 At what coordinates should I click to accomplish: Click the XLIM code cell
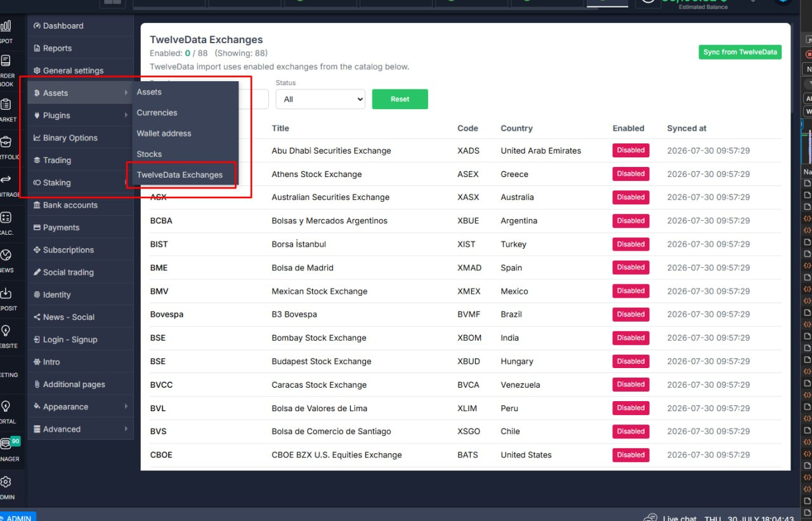[466, 408]
